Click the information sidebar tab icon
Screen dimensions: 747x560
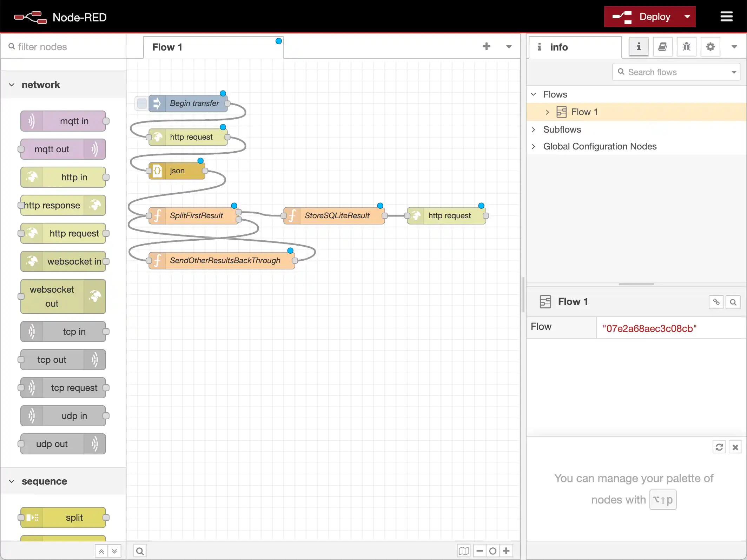click(639, 47)
